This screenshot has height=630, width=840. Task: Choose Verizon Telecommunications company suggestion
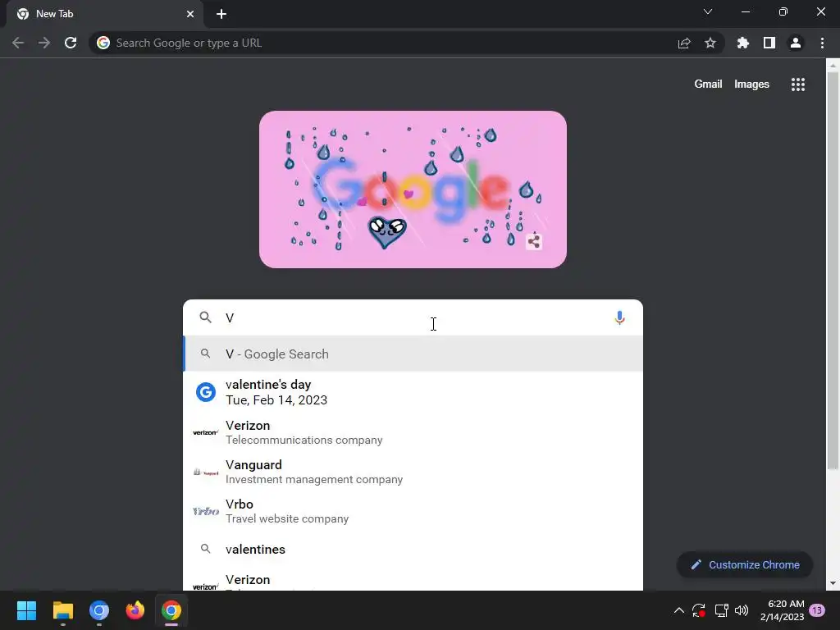[x=413, y=431]
